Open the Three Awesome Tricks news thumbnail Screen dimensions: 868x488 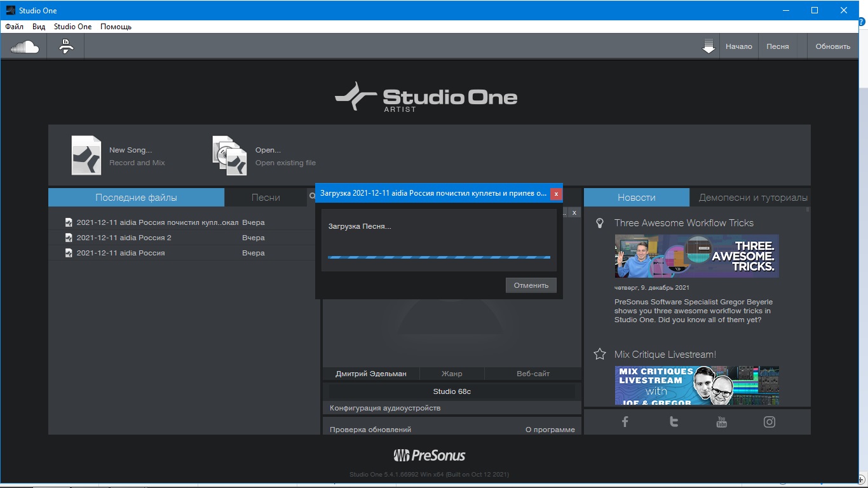coord(696,256)
